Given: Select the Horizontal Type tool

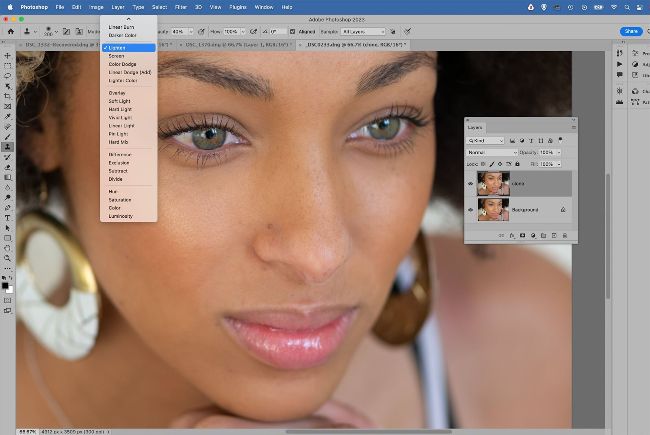Looking at the screenshot, I should point(7,217).
